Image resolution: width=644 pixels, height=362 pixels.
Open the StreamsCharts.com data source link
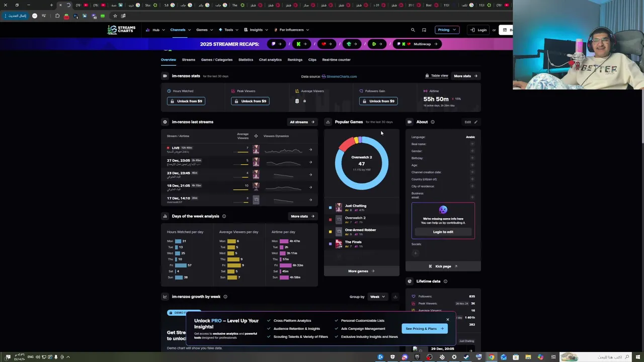coord(339,76)
